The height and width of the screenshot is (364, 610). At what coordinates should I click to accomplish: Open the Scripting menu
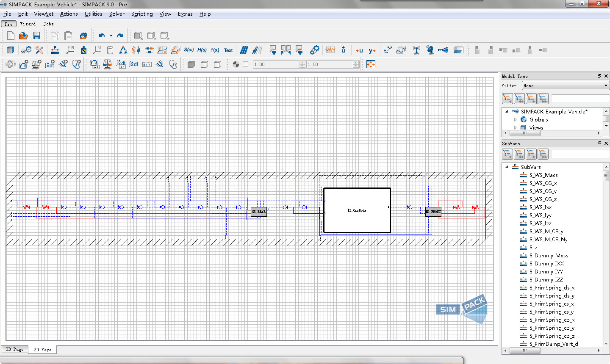(142, 14)
